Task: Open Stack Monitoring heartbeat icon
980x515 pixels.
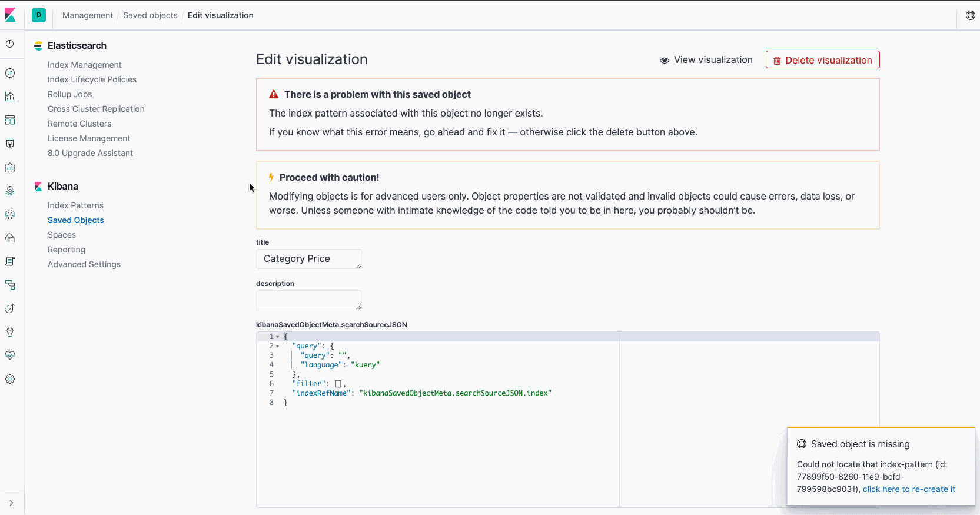Action: (10, 355)
